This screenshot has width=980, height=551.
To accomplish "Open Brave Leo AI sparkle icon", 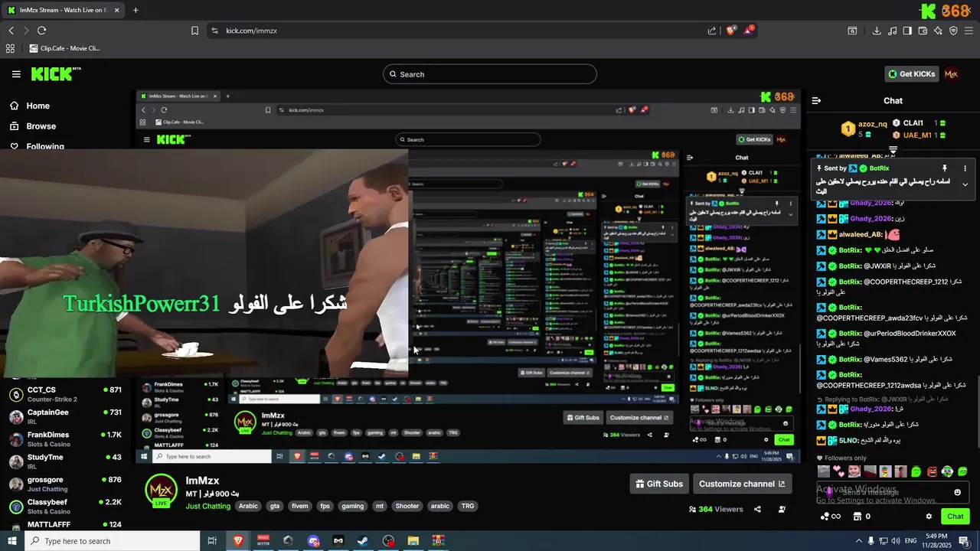I will coord(938,31).
